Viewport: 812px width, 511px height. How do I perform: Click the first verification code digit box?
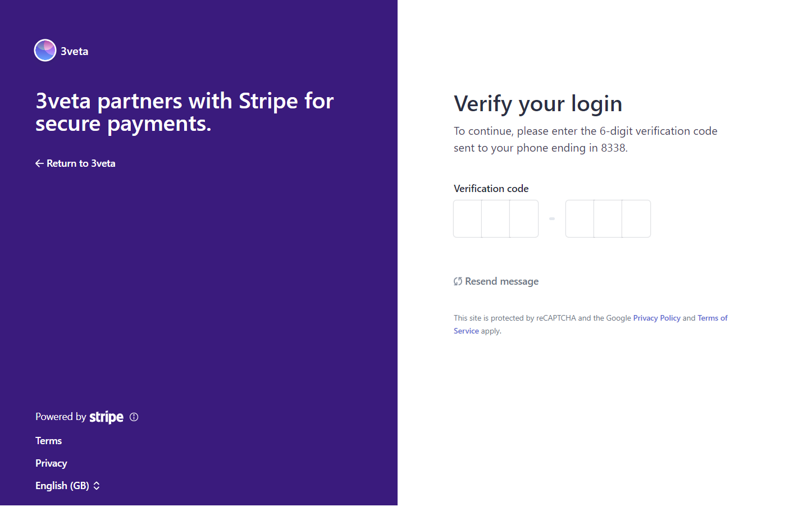(467, 218)
